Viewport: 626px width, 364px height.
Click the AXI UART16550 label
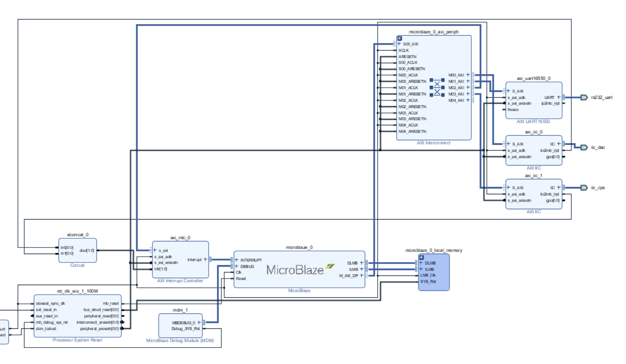click(533, 121)
